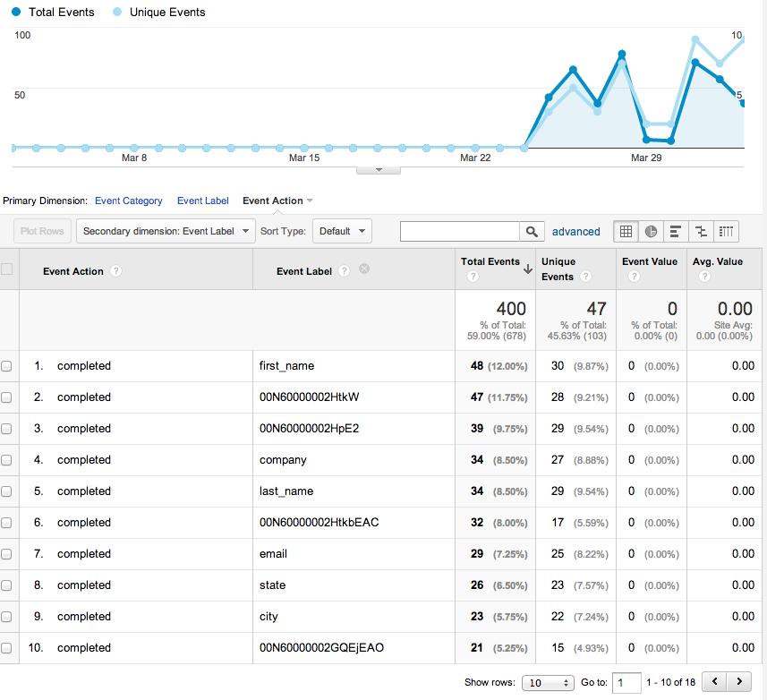The width and height of the screenshot is (767, 700).
Task: Click Total Events legend color dot
Action: point(16,12)
